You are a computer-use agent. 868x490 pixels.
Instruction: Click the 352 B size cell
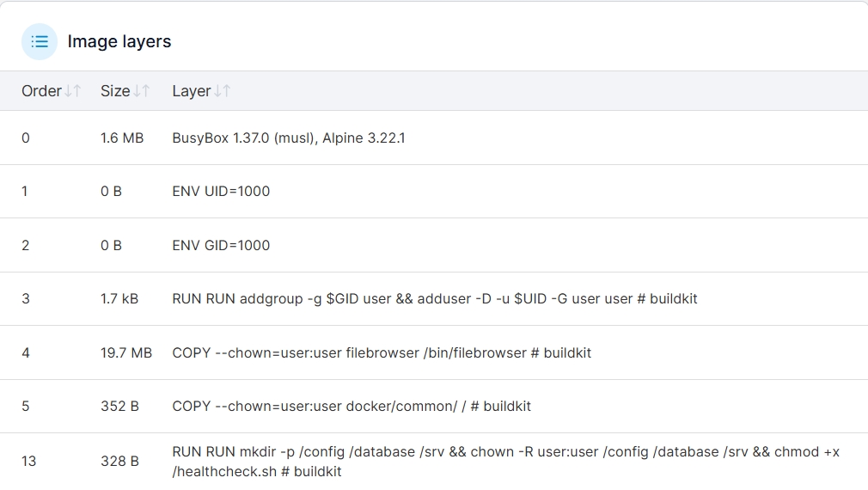click(119, 406)
